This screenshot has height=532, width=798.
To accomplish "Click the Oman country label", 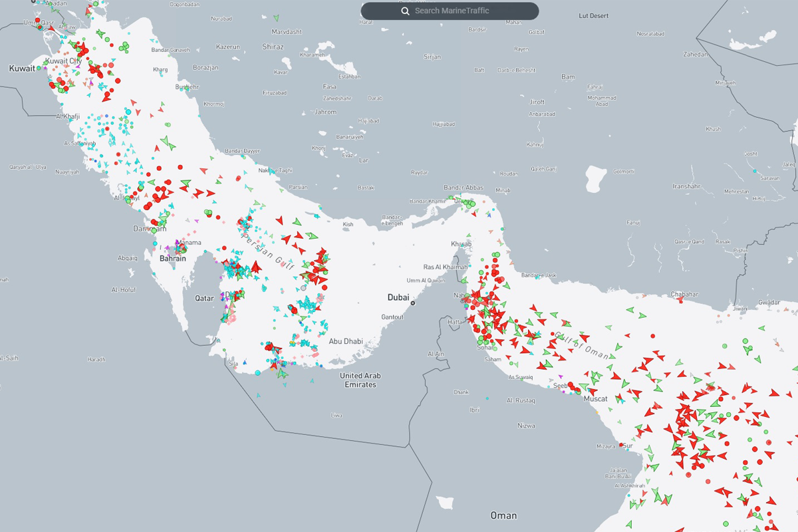I will tap(503, 515).
